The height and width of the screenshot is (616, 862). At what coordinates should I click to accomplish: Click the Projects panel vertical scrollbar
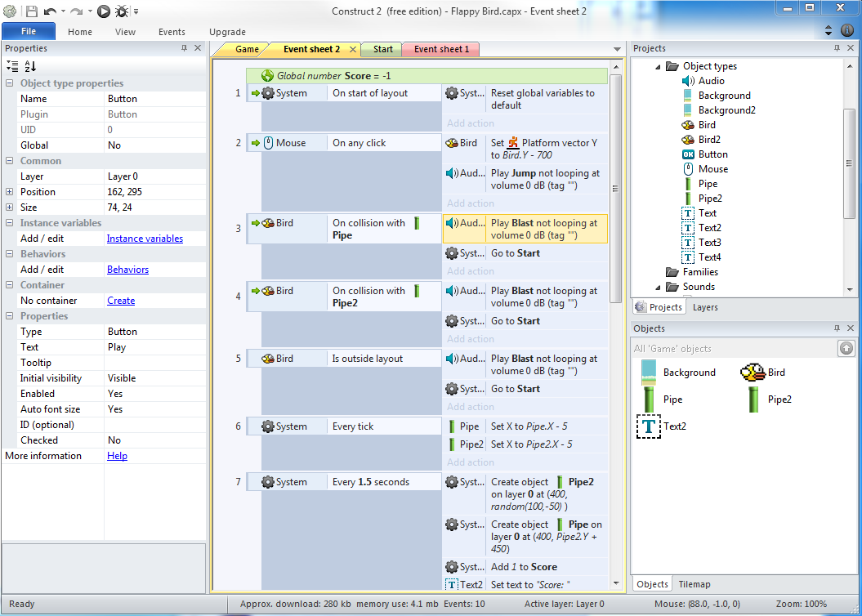click(850, 163)
